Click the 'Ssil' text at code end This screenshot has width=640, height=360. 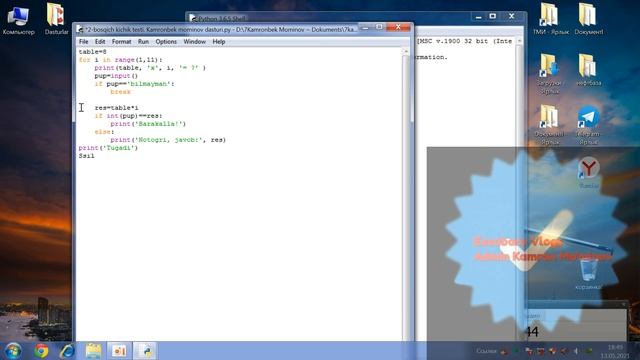[87, 156]
